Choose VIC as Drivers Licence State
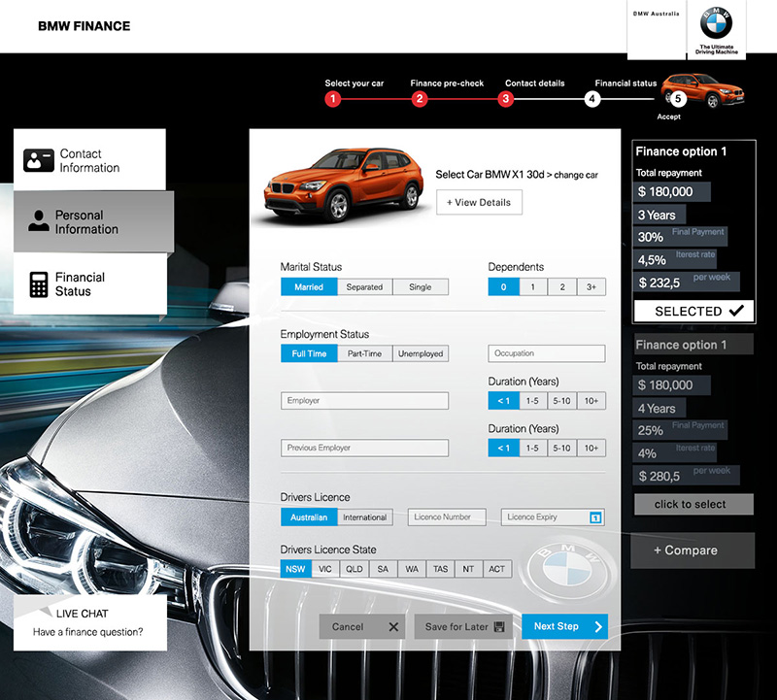The width and height of the screenshot is (777, 700). click(x=325, y=569)
